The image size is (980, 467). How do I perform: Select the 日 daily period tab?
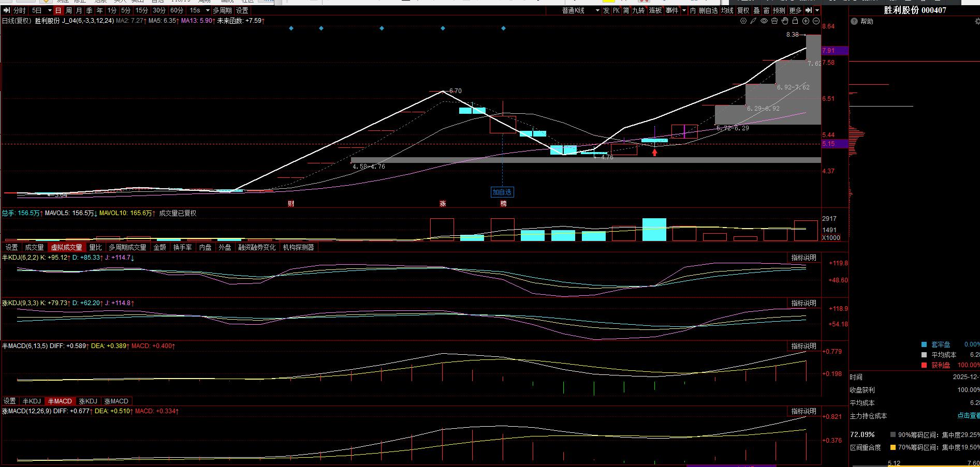pos(58,10)
